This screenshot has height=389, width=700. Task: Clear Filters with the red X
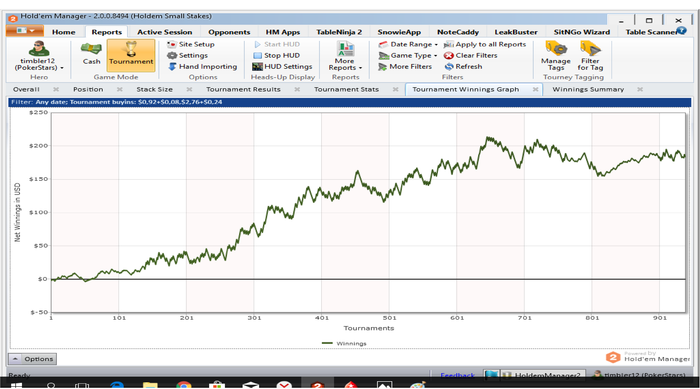tap(471, 55)
